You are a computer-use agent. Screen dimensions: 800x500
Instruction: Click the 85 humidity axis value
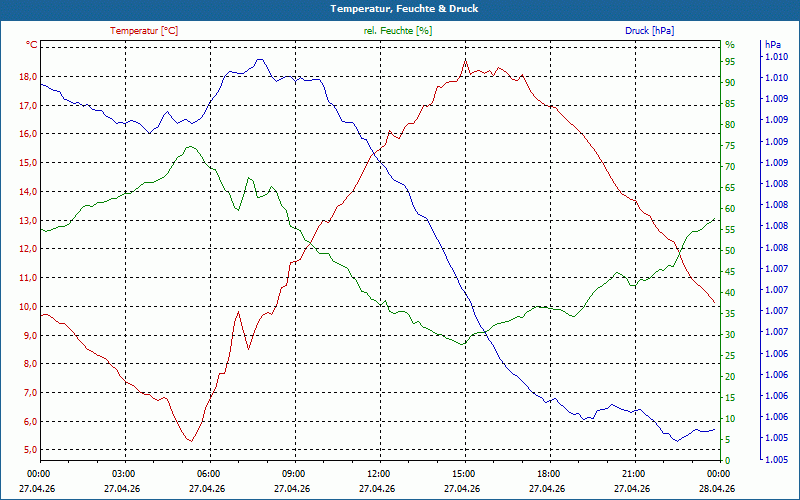pos(730,104)
